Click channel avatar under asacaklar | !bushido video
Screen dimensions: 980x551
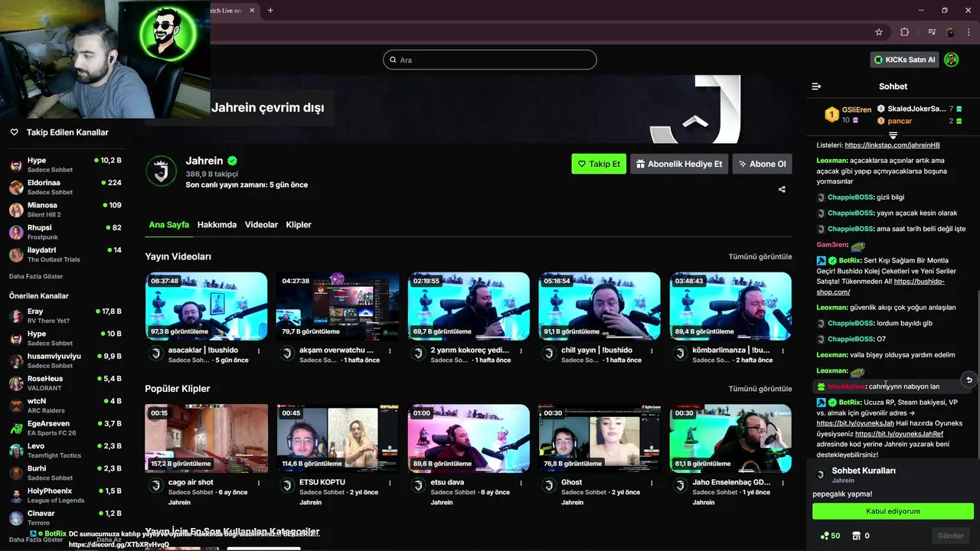tap(156, 354)
